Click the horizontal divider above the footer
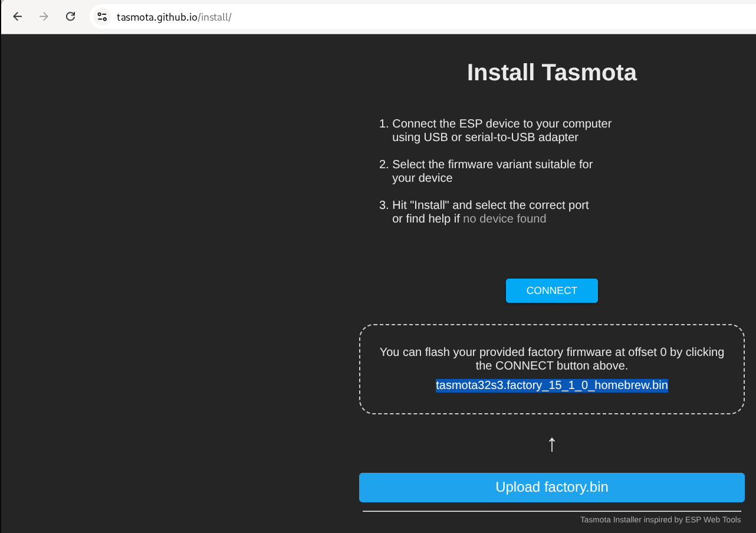The image size is (756, 533). tap(551, 511)
